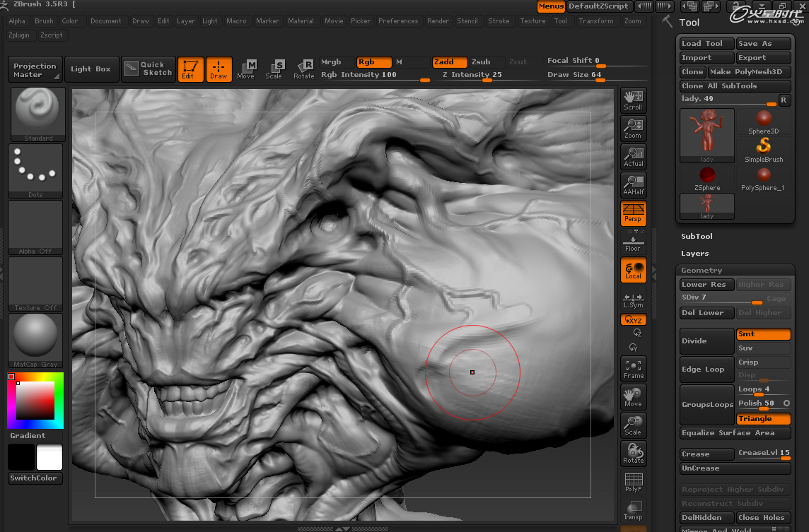809x532 pixels.
Task: Open the Preferences menu
Action: [398, 20]
